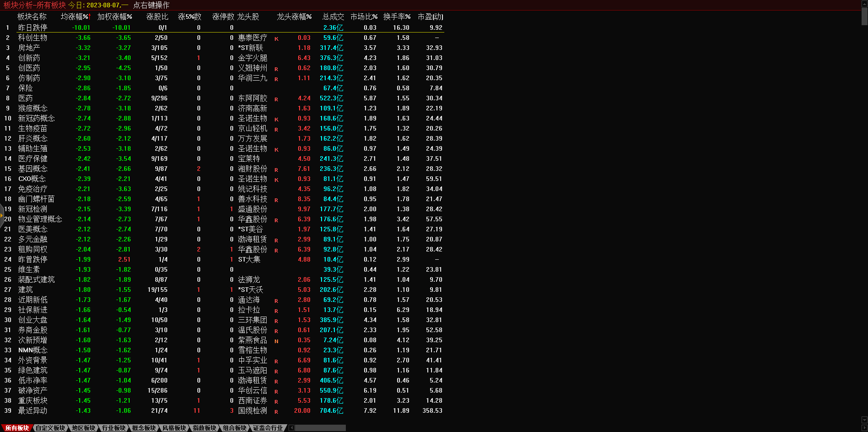Click the horizontal scrollbar left arrow
This screenshot has height=432, width=868.
click(x=291, y=428)
